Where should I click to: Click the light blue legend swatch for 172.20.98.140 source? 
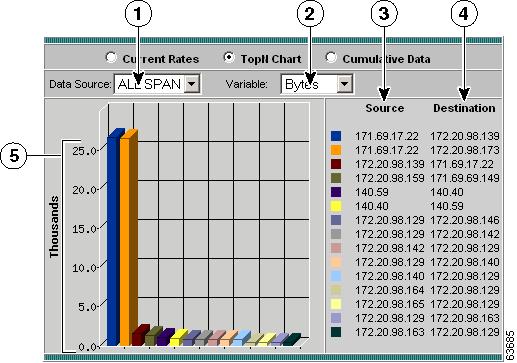[x=336, y=276]
